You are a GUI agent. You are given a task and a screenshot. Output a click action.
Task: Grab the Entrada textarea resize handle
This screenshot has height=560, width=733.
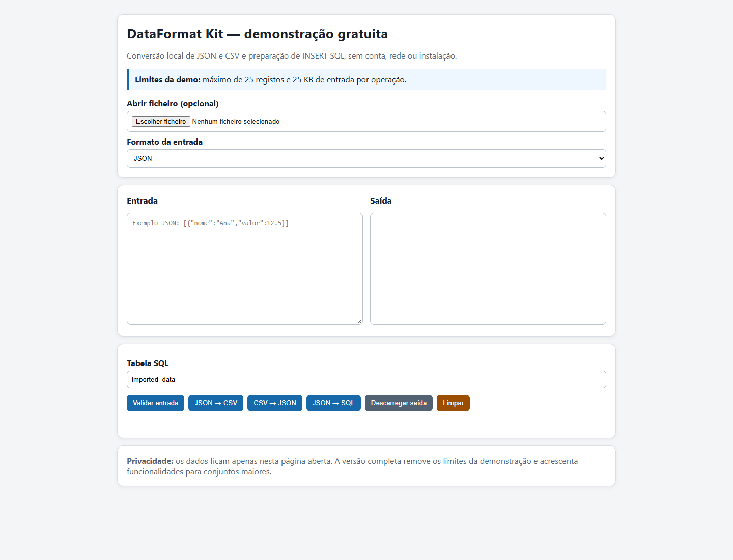[359, 321]
